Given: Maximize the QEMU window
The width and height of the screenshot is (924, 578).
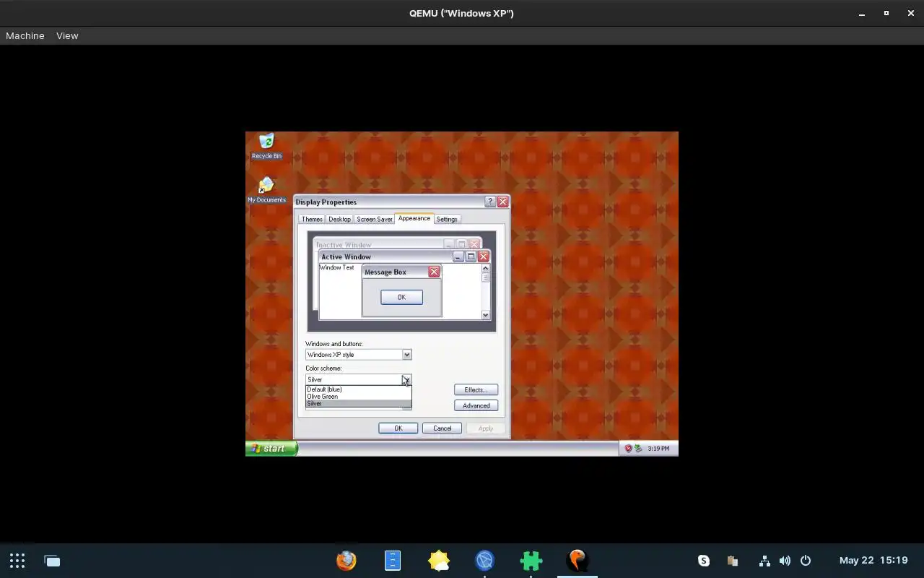Looking at the screenshot, I should (x=886, y=13).
